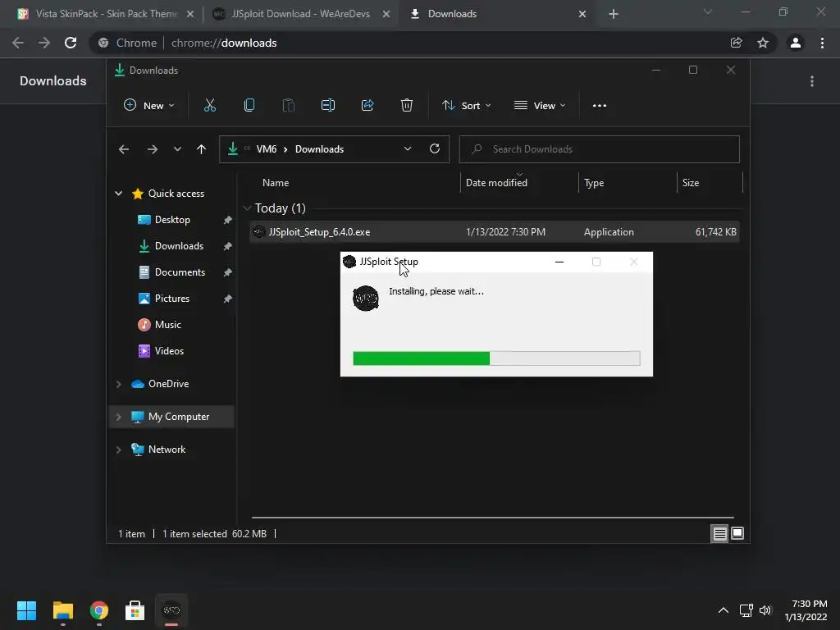
Task: Switch to large thumbnails view in status bar
Action: pos(737,533)
